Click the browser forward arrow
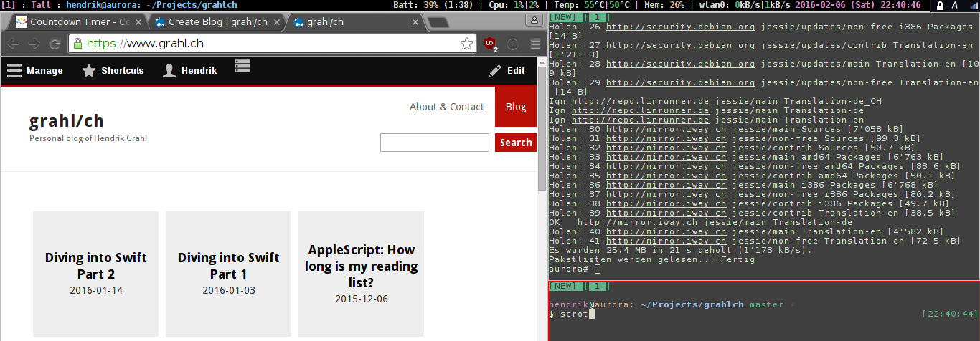Screen dimensions: 980x341 coord(34,44)
